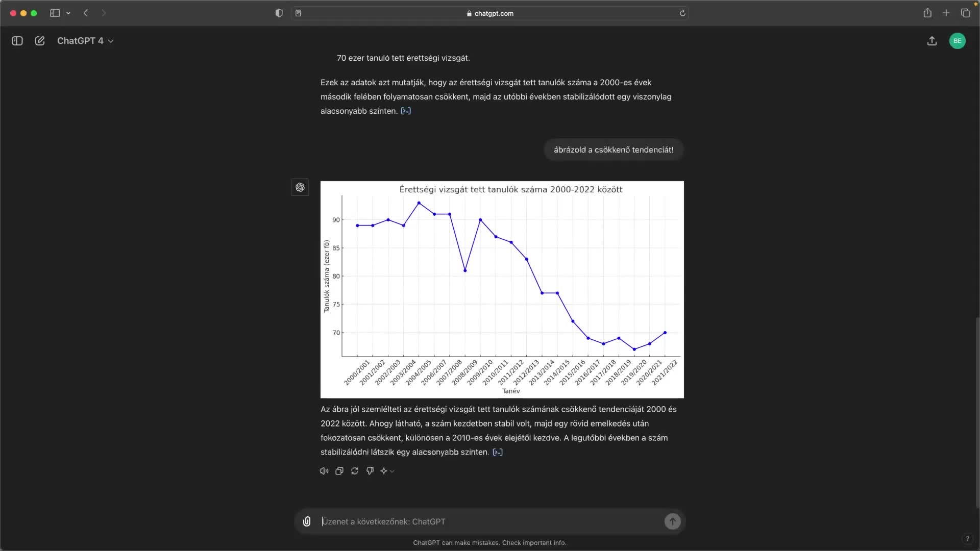The image size is (980, 551).
Task: Click the page vertical scrollbar
Action: click(x=977, y=412)
